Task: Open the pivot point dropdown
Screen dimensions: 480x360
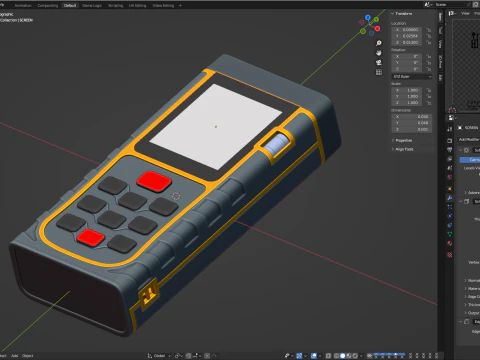Action: [x=179, y=356]
